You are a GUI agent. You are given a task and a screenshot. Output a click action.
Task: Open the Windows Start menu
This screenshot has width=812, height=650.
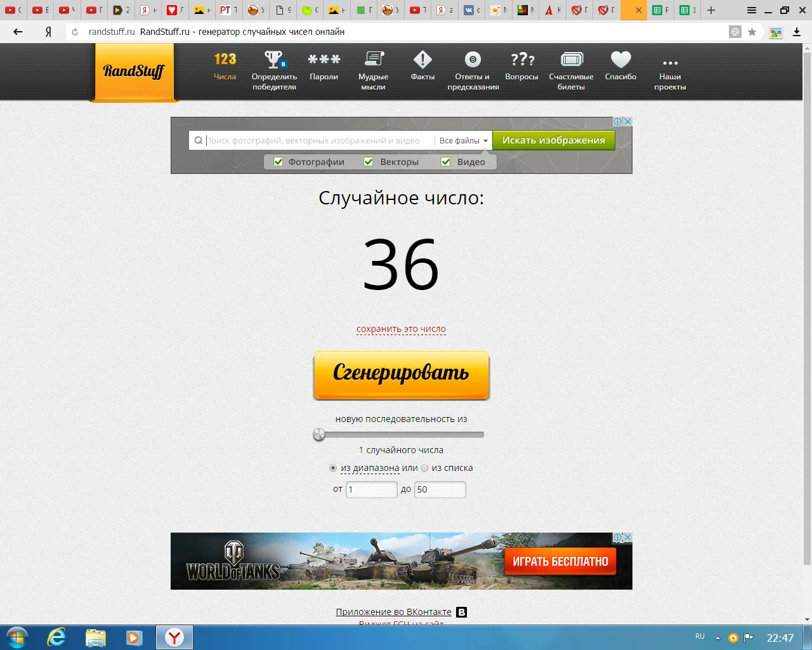coord(17,637)
